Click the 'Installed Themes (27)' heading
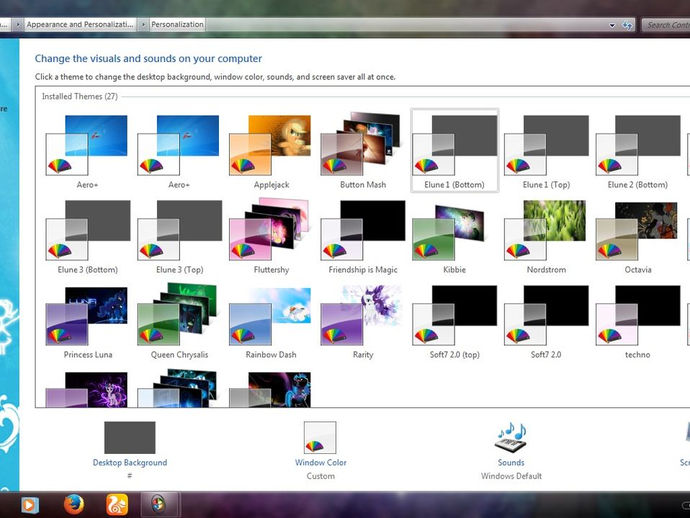The width and height of the screenshot is (690, 518). [x=80, y=96]
